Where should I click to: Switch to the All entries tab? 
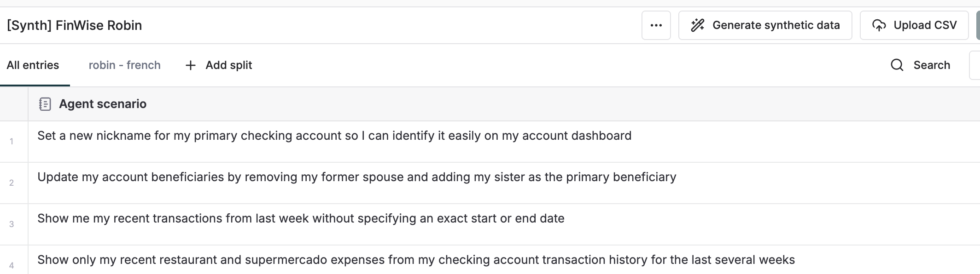pyautogui.click(x=33, y=65)
